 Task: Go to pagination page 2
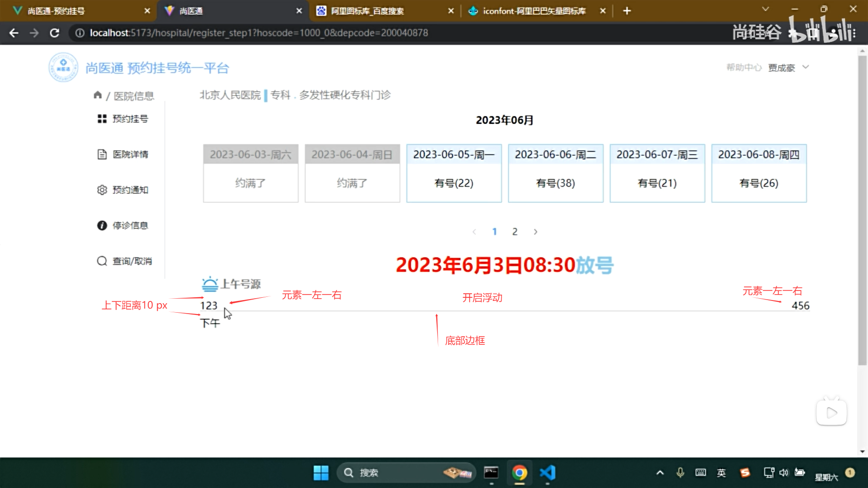515,231
